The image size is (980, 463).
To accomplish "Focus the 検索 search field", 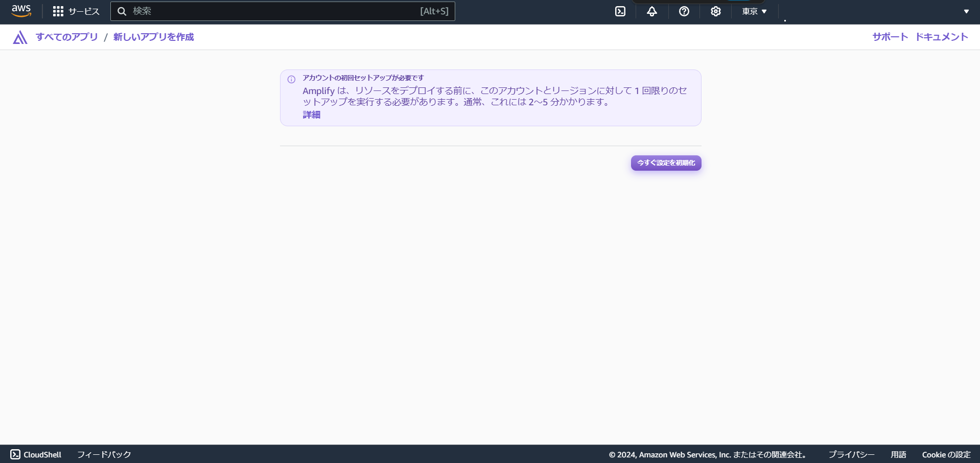I will coord(283,11).
